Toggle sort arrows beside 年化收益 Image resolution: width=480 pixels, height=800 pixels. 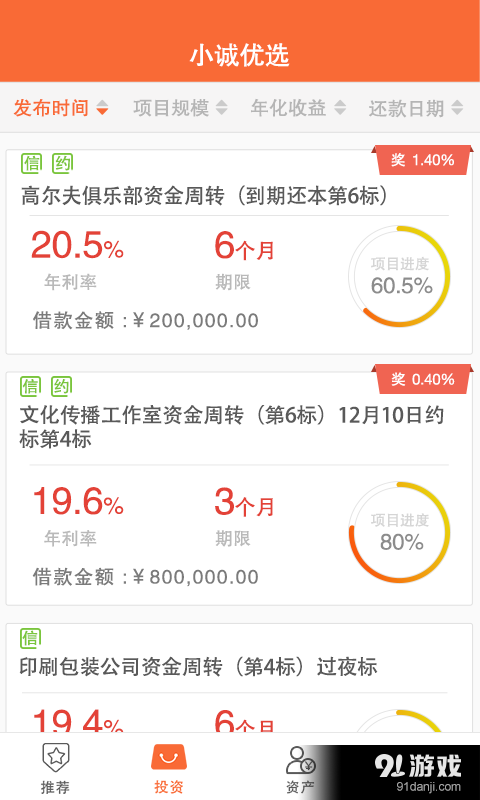[x=340, y=108]
